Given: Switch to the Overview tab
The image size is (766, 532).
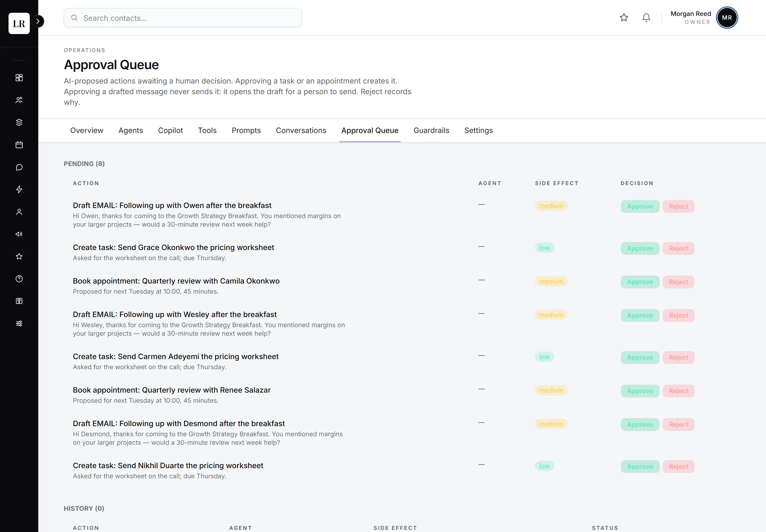Looking at the screenshot, I should click(87, 130).
